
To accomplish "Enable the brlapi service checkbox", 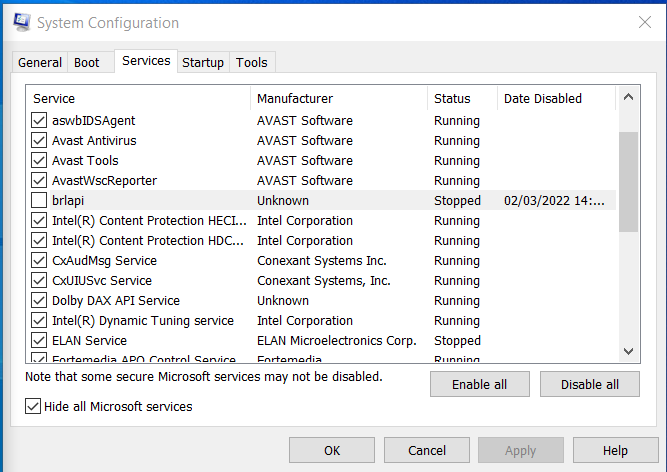I will tap(39, 200).
